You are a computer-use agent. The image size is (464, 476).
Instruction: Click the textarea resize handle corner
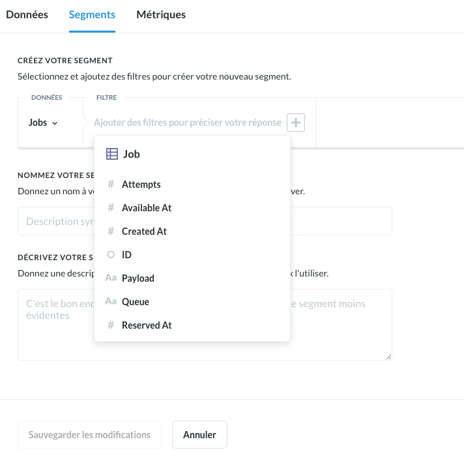click(389, 357)
